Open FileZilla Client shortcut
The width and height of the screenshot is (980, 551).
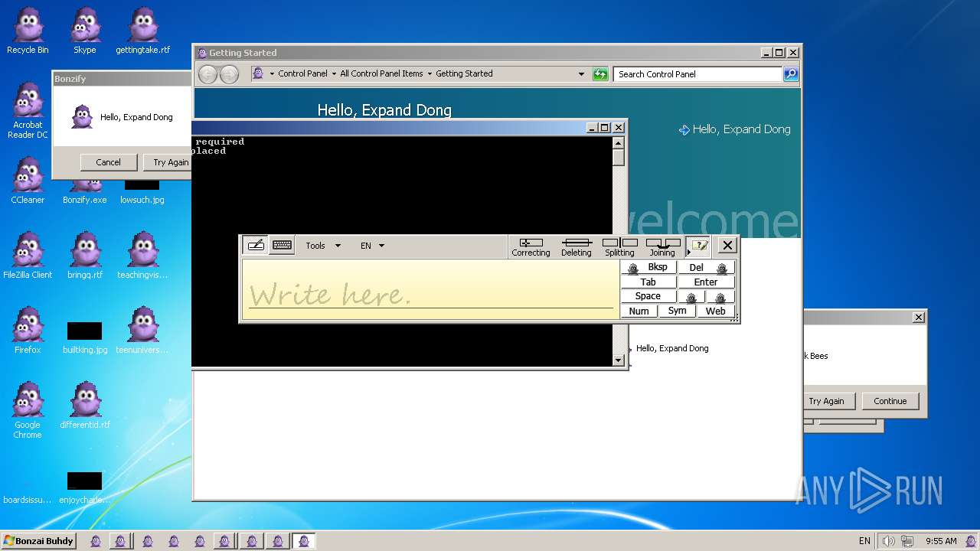click(28, 256)
